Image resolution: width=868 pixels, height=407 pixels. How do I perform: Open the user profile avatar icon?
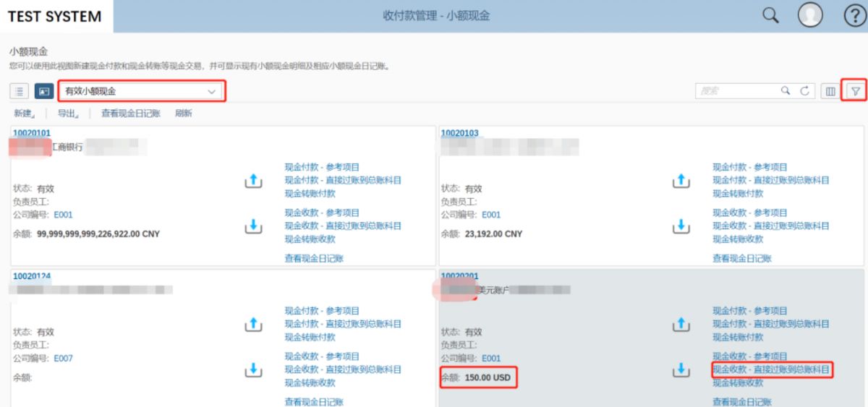click(x=811, y=16)
